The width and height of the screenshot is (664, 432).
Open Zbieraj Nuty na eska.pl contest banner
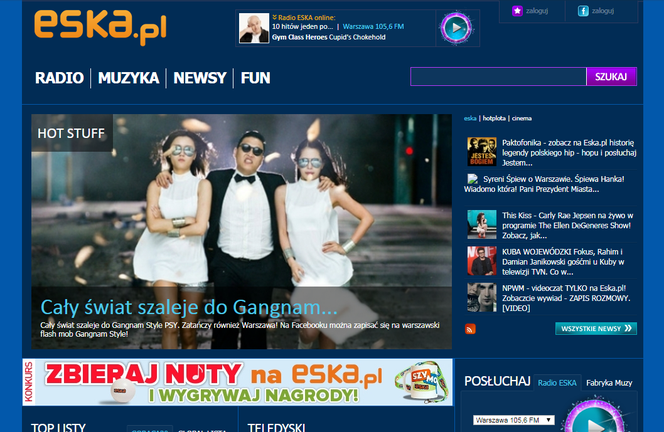pyautogui.click(x=238, y=382)
